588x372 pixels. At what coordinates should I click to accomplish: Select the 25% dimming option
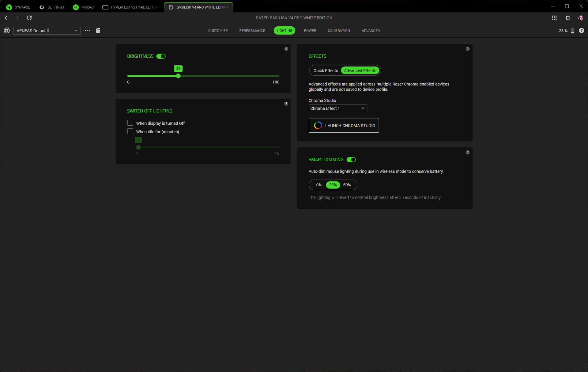point(333,185)
